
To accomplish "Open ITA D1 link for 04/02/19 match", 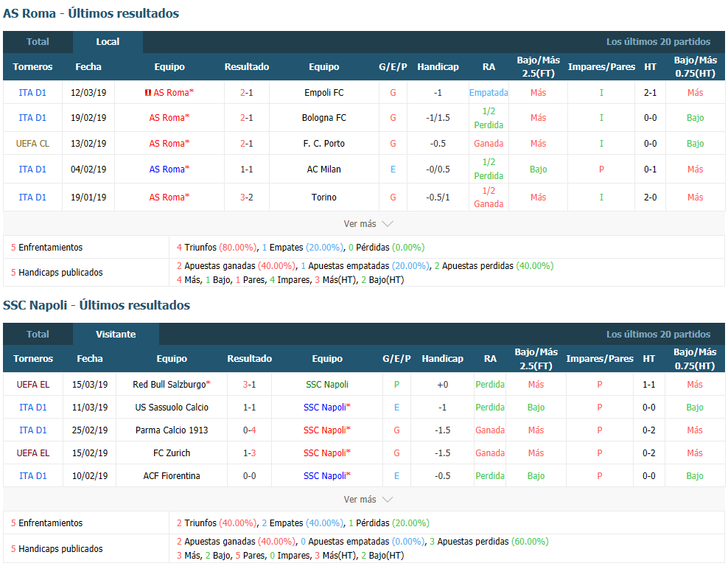I will (32, 170).
